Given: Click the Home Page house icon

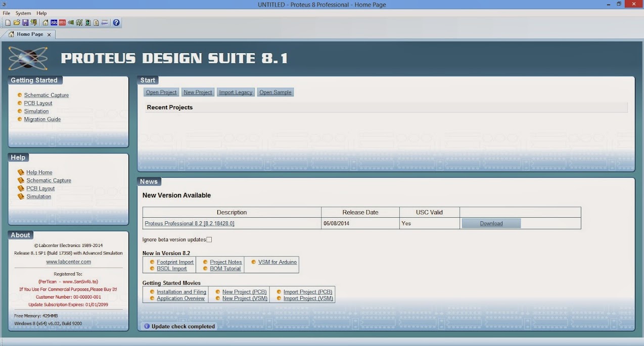Looking at the screenshot, I should 45,23.
